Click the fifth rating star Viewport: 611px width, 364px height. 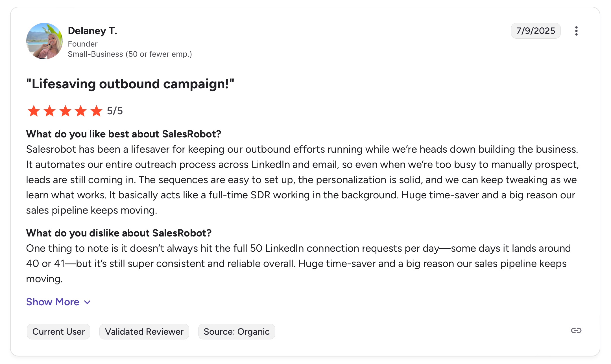(96, 111)
